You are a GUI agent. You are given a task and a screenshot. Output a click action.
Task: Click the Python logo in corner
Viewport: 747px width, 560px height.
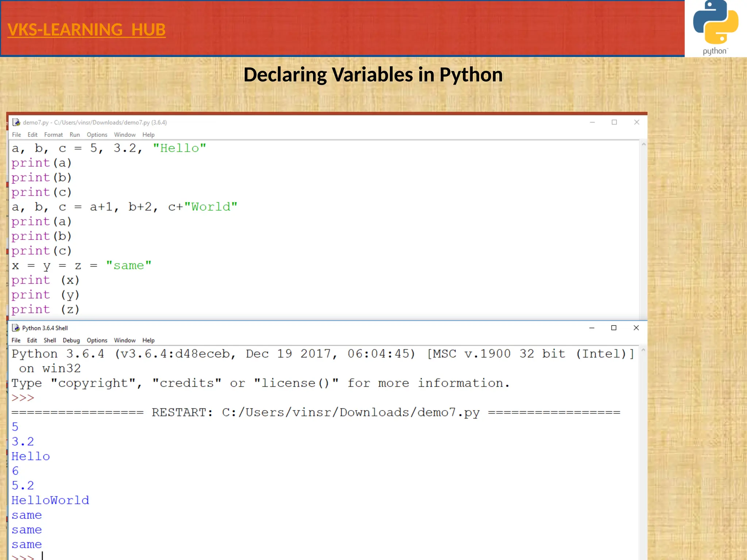coord(716,28)
